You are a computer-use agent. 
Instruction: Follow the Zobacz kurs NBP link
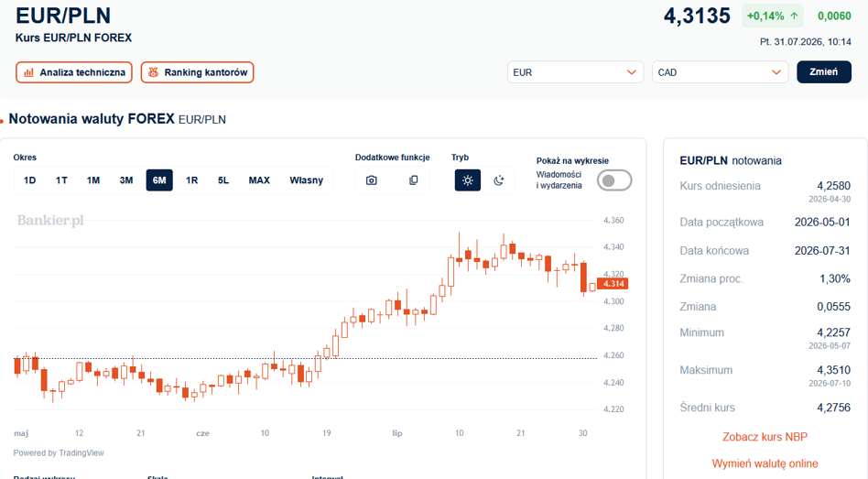(x=765, y=437)
